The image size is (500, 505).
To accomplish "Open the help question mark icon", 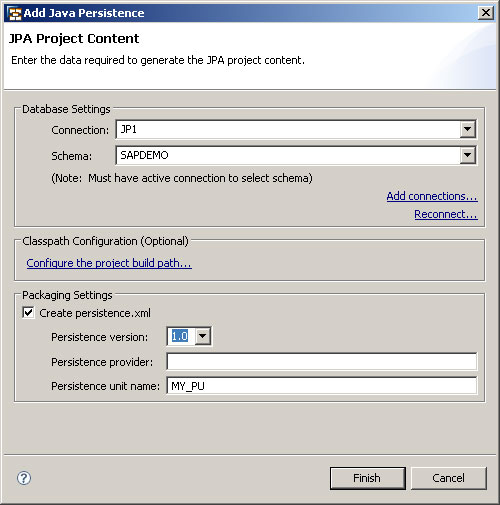I will click(24, 478).
